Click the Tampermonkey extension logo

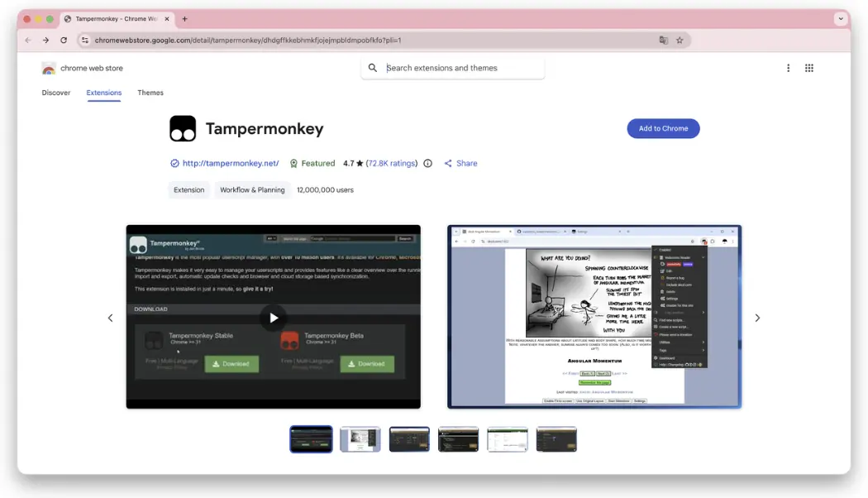tap(183, 128)
